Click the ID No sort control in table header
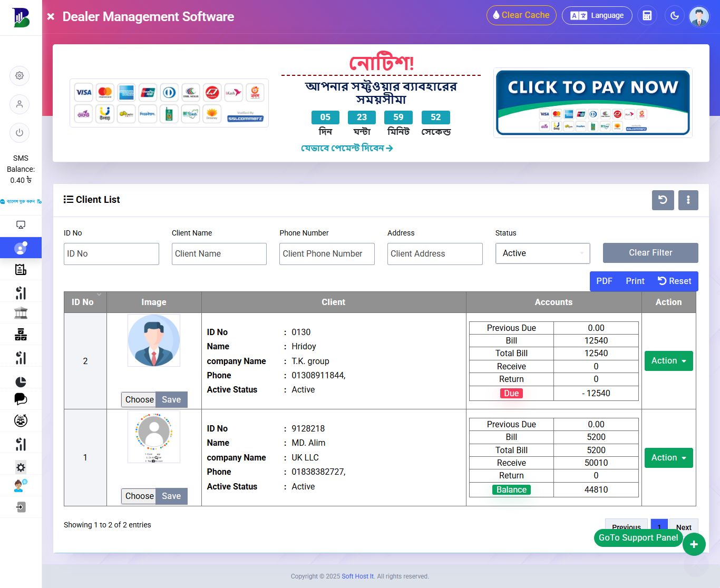 tap(99, 296)
